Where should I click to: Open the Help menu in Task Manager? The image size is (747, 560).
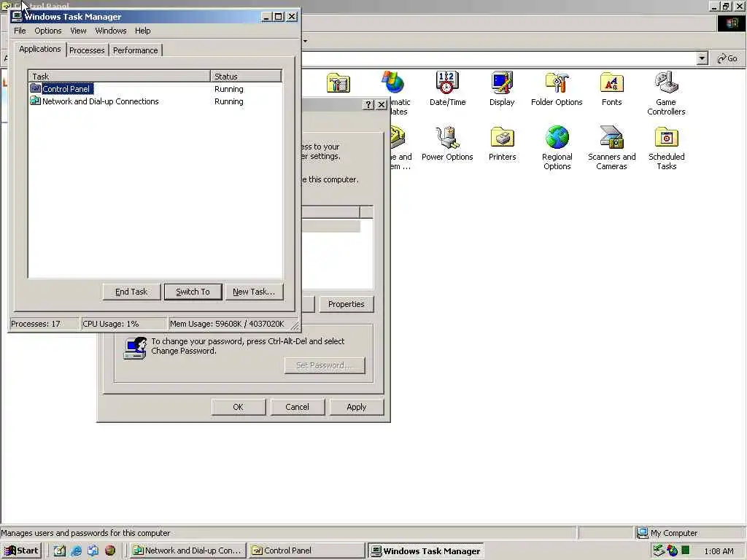coord(142,31)
